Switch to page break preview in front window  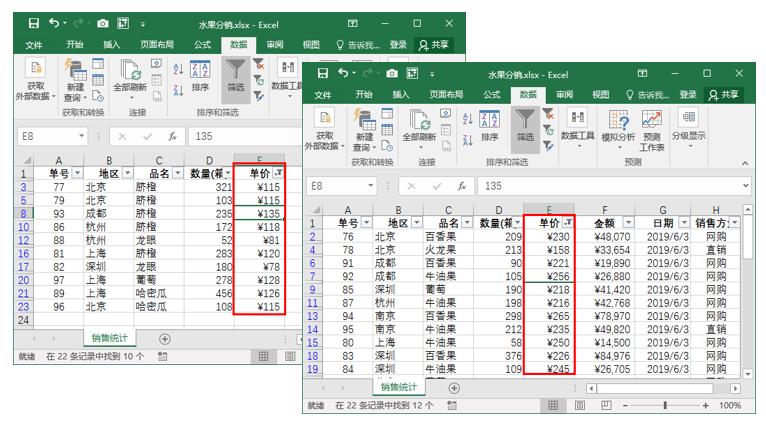(x=606, y=405)
